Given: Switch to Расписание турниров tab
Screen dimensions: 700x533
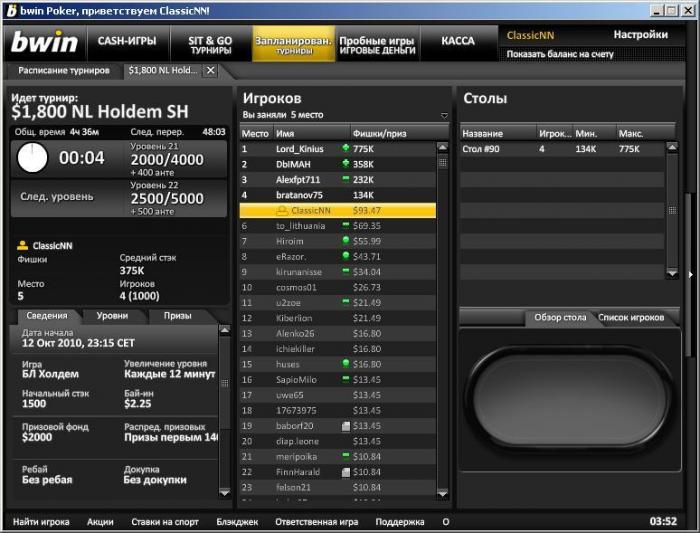Looking at the screenshot, I should [64, 71].
